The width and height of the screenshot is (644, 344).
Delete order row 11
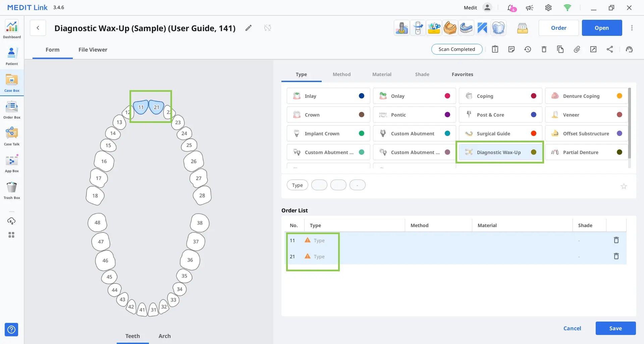[x=616, y=240]
